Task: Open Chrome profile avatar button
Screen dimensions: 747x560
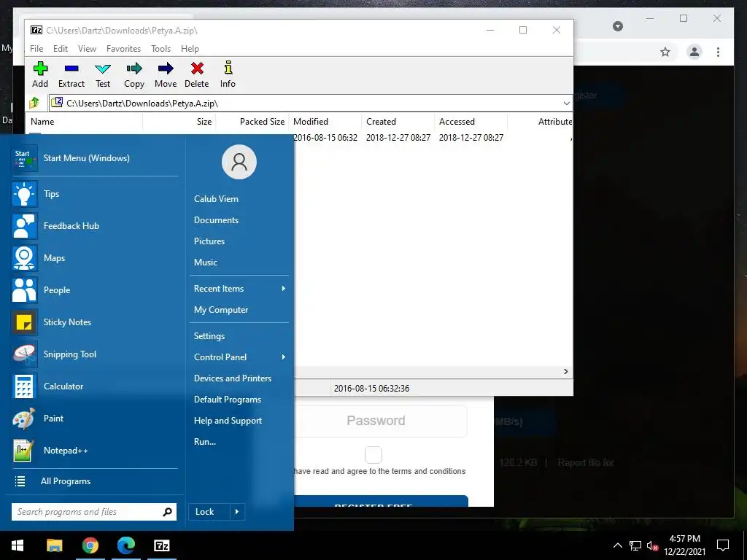Action: pos(694,52)
